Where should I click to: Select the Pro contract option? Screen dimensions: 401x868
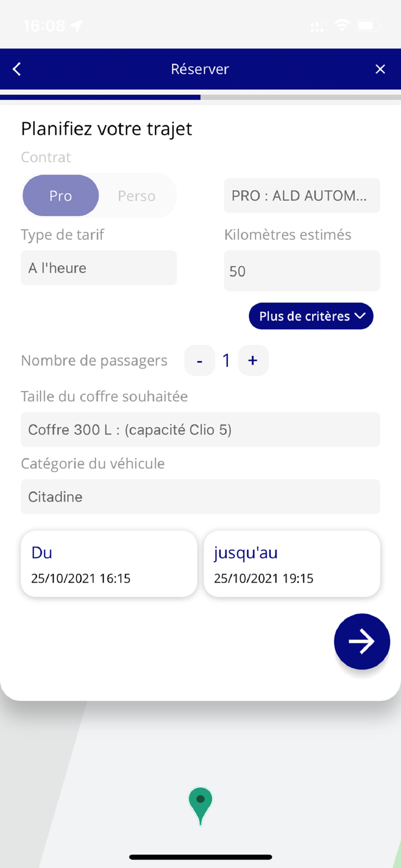coord(60,196)
